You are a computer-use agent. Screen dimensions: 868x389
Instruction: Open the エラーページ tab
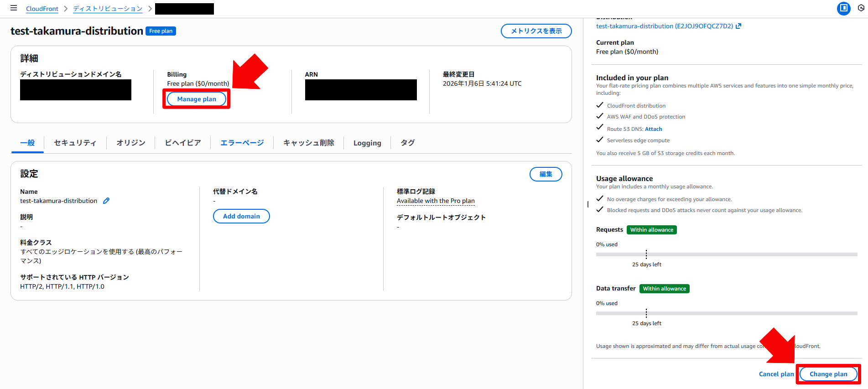coord(242,143)
